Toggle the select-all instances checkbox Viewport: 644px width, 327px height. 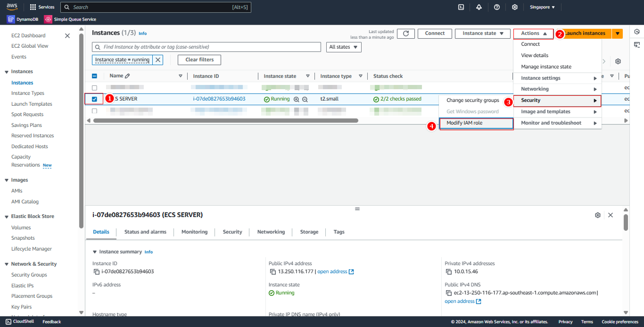point(95,76)
